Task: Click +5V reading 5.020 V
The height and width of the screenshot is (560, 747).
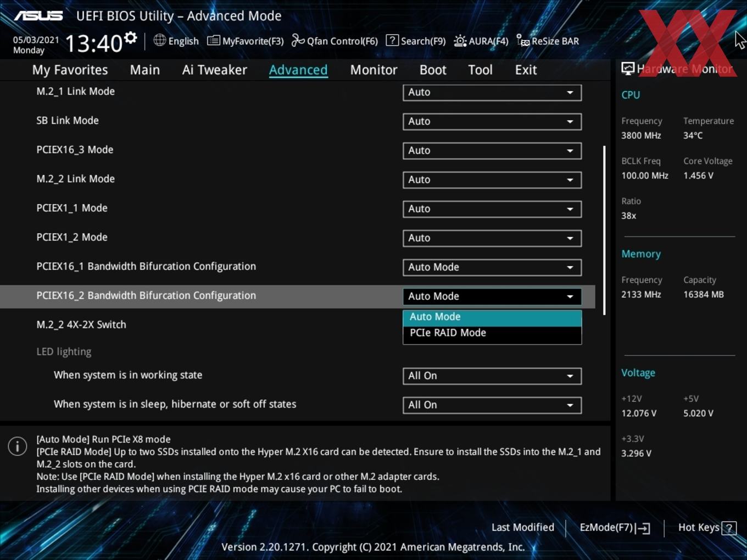Action: tap(698, 413)
